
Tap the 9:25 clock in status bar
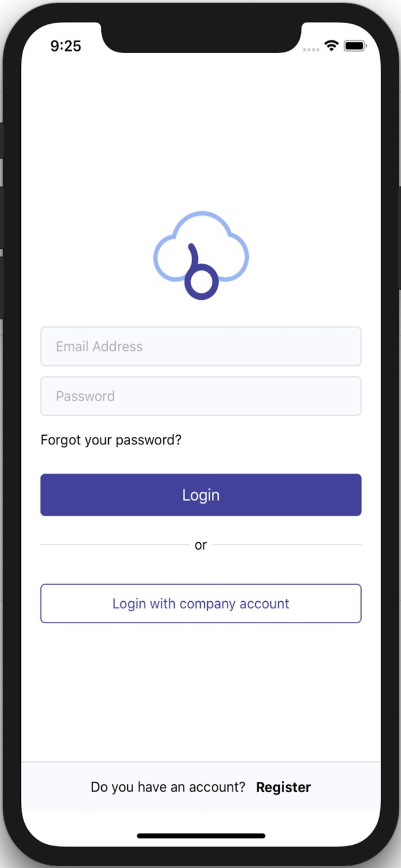pos(65,46)
